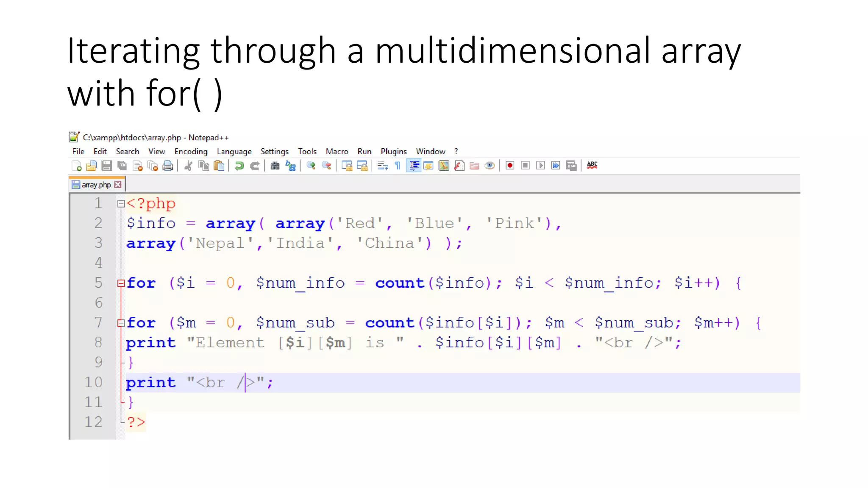Image resolution: width=868 pixels, height=488 pixels.
Task: Collapse the outer for loop on line 5
Action: pyautogui.click(x=121, y=283)
